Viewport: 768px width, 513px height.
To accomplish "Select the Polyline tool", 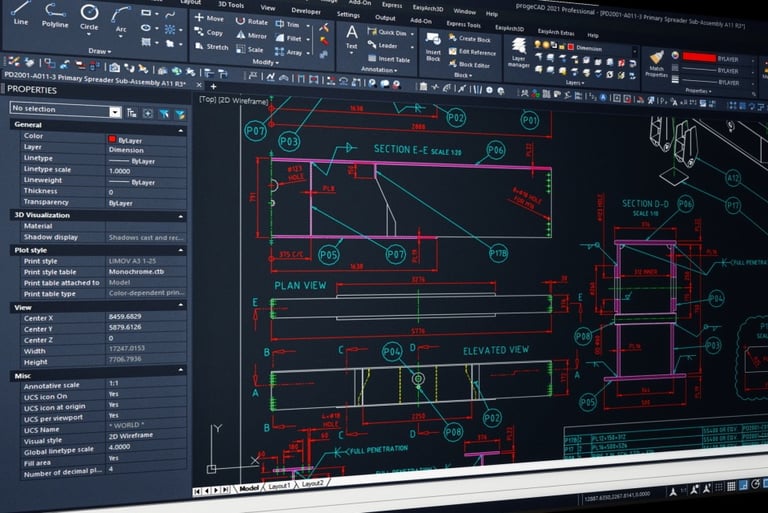I will pos(55,15).
